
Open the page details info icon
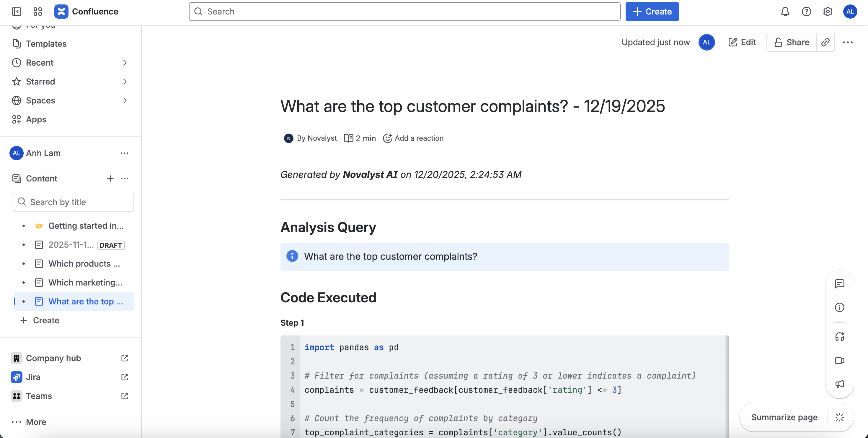pyautogui.click(x=839, y=307)
